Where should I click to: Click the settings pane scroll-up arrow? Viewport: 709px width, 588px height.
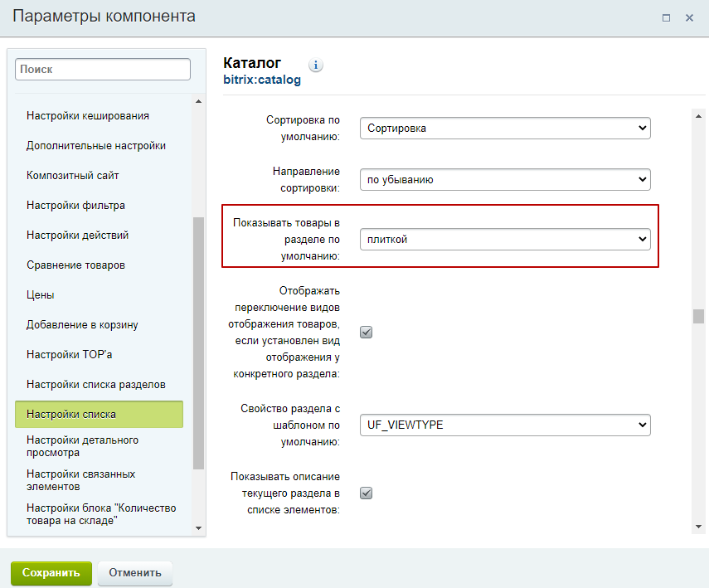coord(698,116)
